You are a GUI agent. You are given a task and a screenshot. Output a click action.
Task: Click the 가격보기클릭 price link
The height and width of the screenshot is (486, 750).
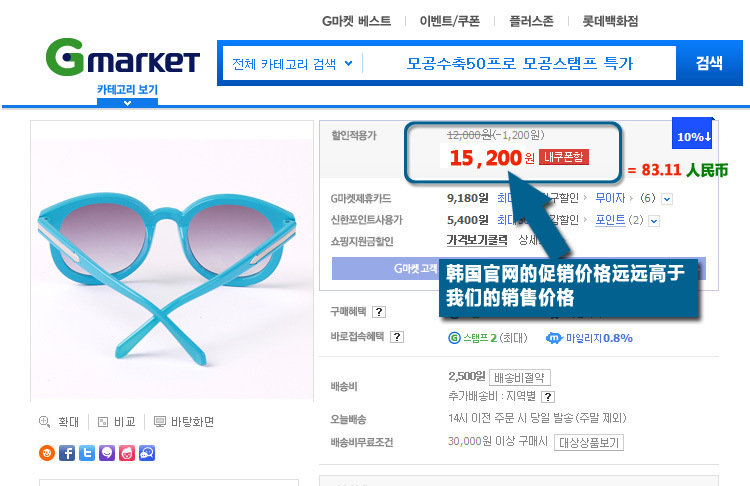pyautogui.click(x=477, y=240)
